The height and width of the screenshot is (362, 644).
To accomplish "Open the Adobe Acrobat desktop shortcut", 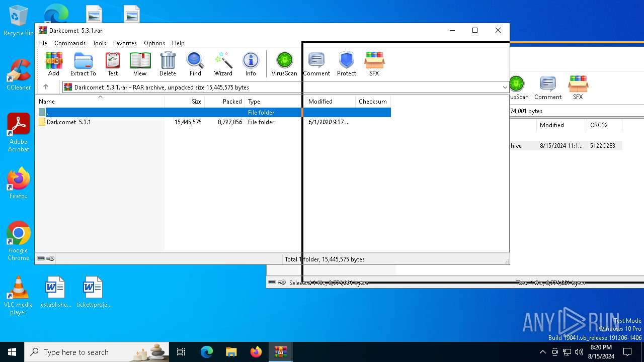I will [18, 133].
